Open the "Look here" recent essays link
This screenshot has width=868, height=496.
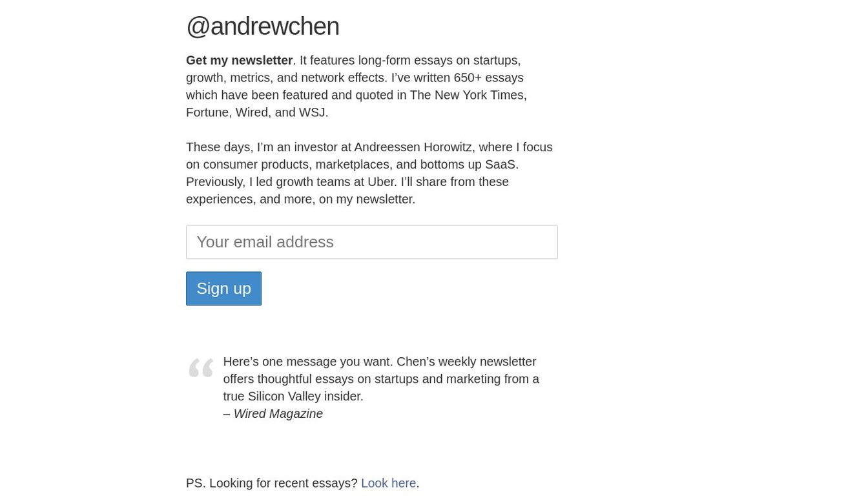pos(388,483)
